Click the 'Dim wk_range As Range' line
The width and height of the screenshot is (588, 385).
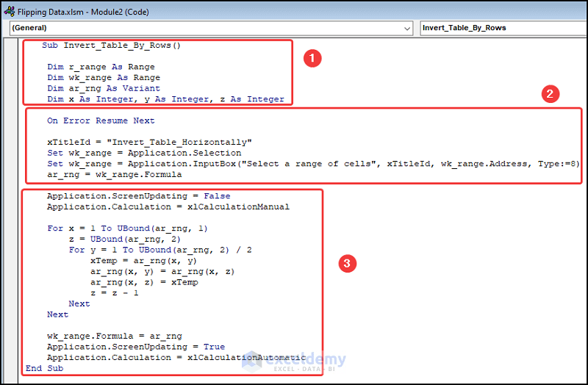coord(104,78)
